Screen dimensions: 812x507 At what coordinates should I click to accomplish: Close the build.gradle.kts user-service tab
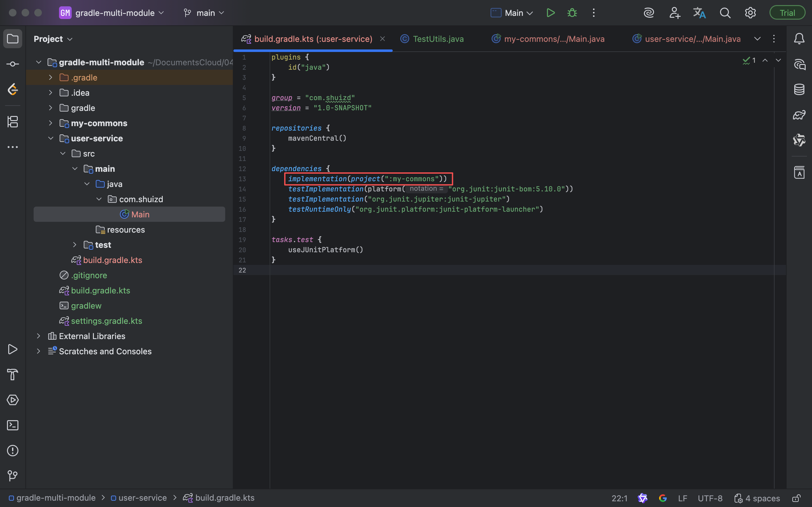coord(382,39)
